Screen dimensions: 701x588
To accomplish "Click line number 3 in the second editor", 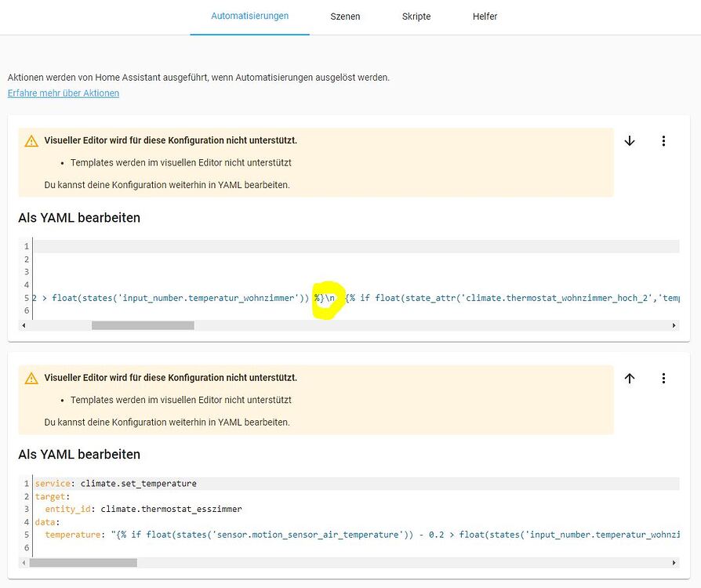I will click(26, 509).
